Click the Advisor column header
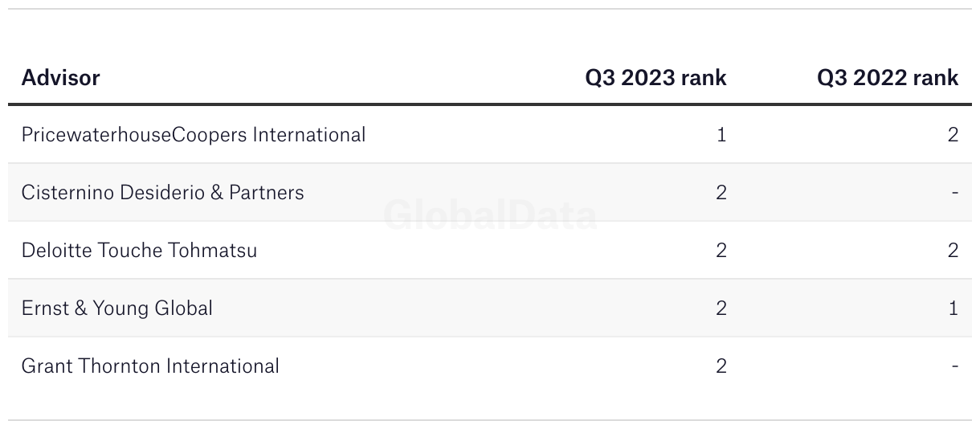Image resolution: width=980 pixels, height=429 pixels. pyautogui.click(x=61, y=78)
